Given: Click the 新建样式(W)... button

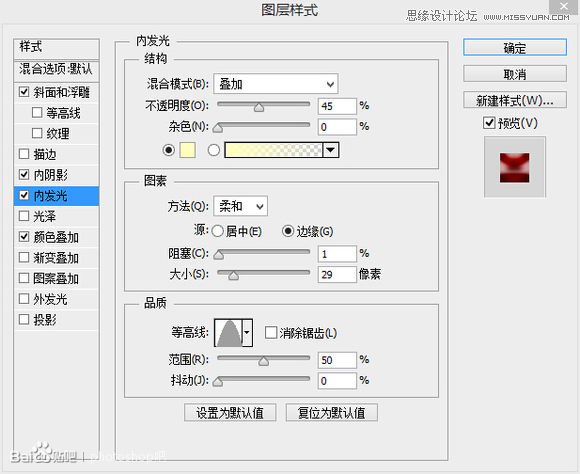Looking at the screenshot, I should click(x=515, y=100).
